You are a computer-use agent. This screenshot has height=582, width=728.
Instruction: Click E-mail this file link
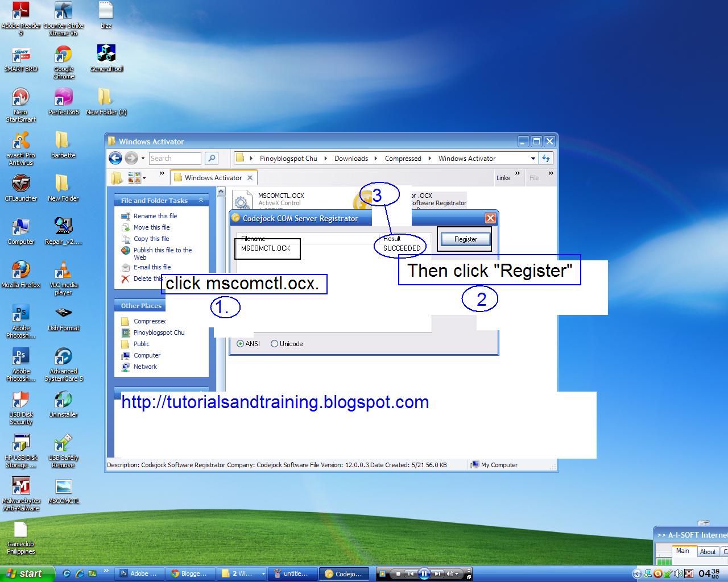152,267
